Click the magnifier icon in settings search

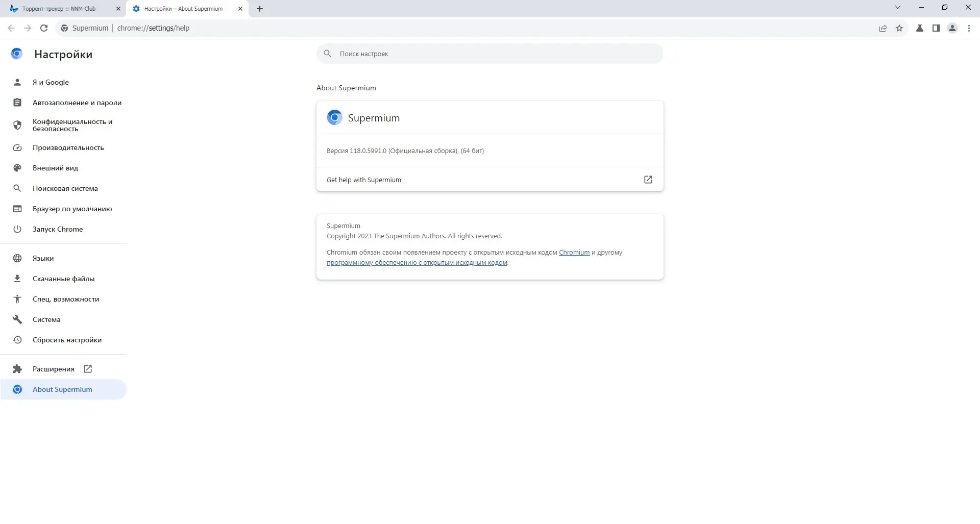(328, 54)
